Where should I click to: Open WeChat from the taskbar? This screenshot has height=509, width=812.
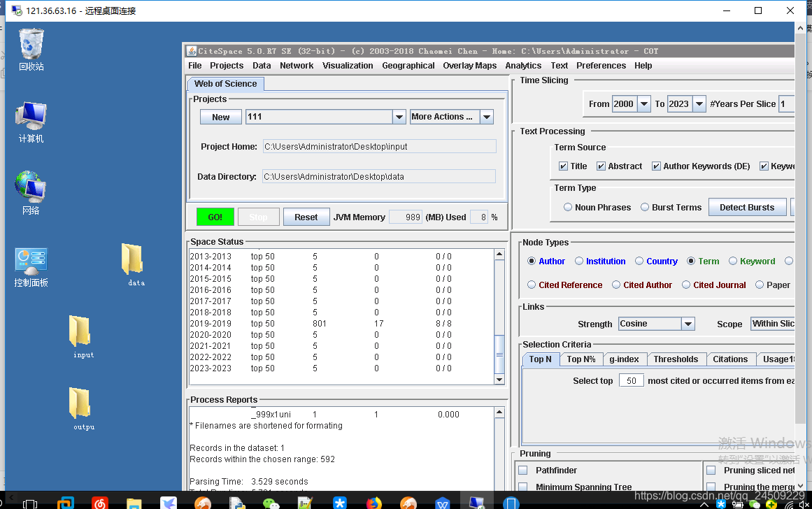click(x=271, y=503)
